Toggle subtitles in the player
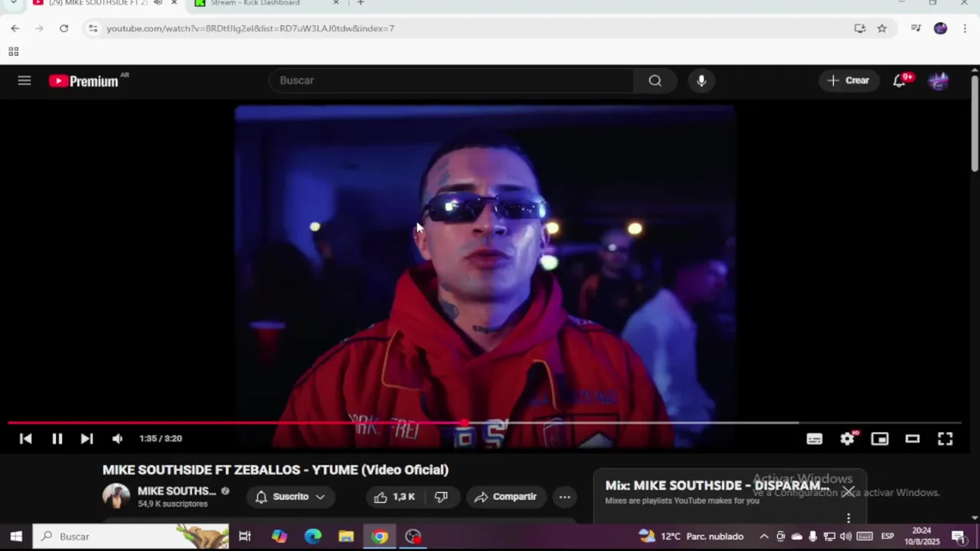 pos(814,439)
